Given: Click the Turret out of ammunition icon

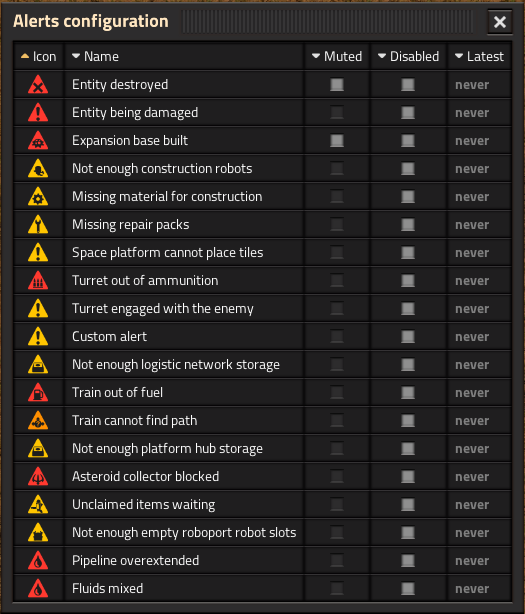Looking at the screenshot, I should tap(38, 281).
